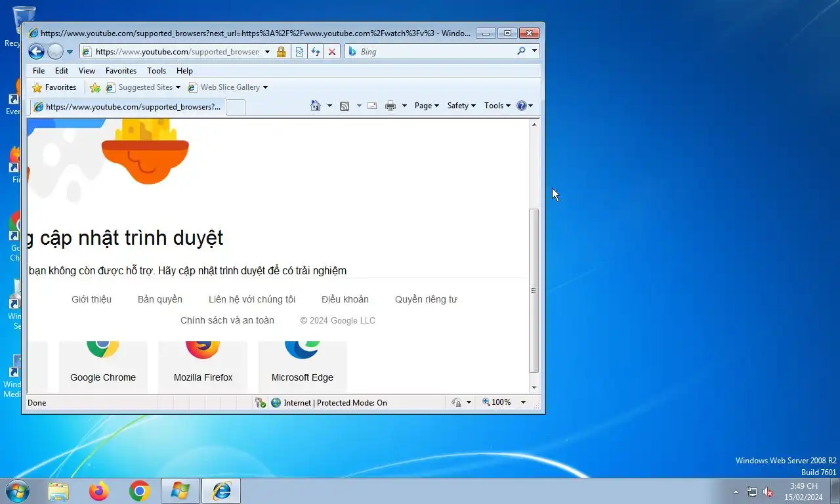Open the Tools command bar menu
840x504 pixels.
(497, 106)
